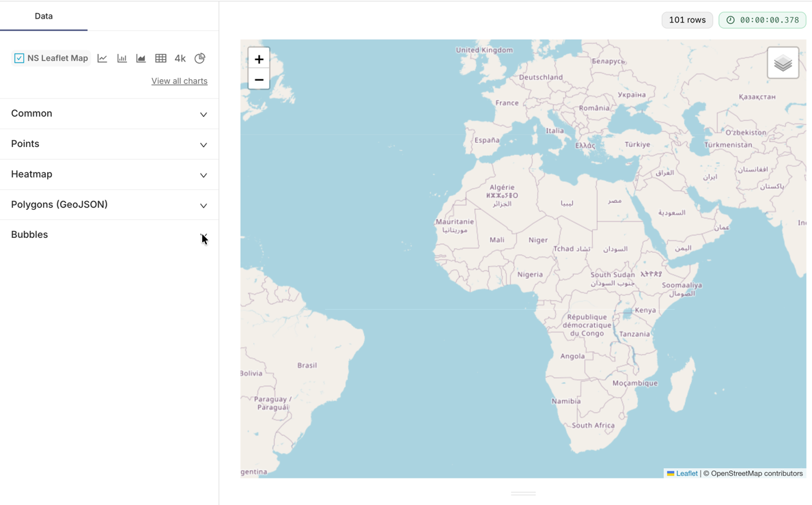Expand the Bubbles section

pyautogui.click(x=109, y=234)
